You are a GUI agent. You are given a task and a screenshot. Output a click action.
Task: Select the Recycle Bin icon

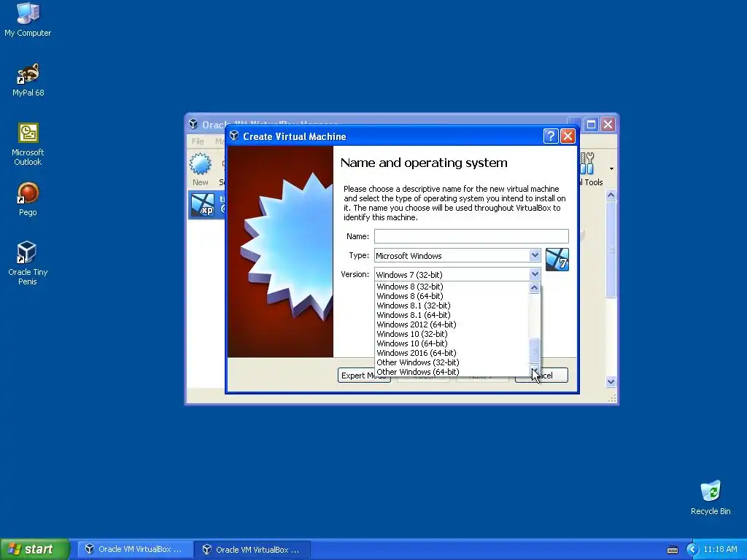click(711, 497)
